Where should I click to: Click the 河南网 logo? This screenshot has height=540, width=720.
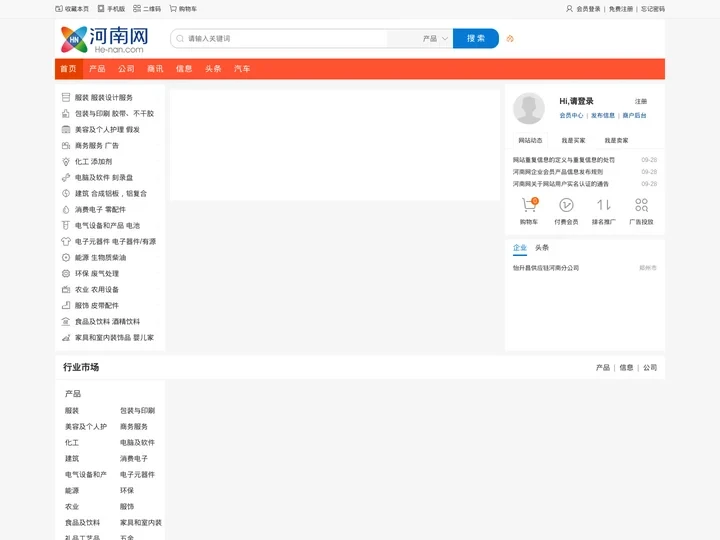(105, 39)
